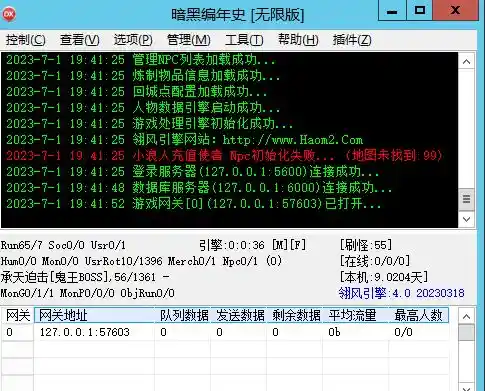Viewport: 485px width, 391px height.
Task: Open the 控制(C) menu
Action: tap(26, 40)
